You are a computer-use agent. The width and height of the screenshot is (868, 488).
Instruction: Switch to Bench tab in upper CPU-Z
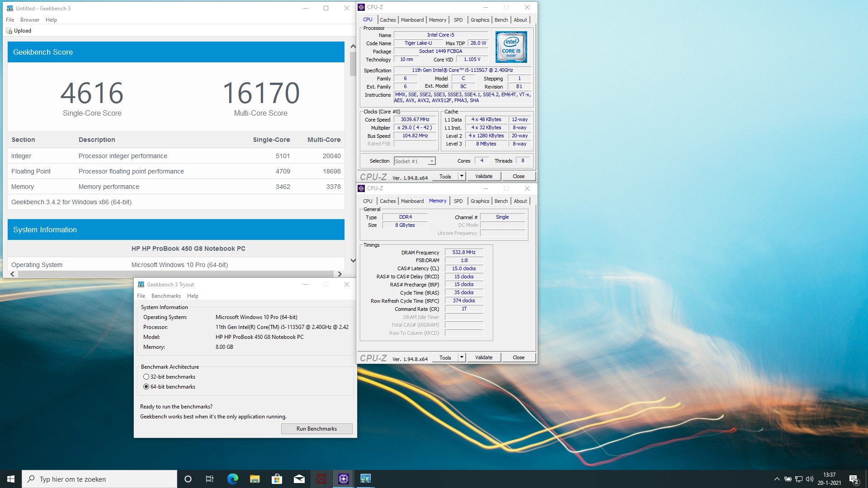(501, 20)
